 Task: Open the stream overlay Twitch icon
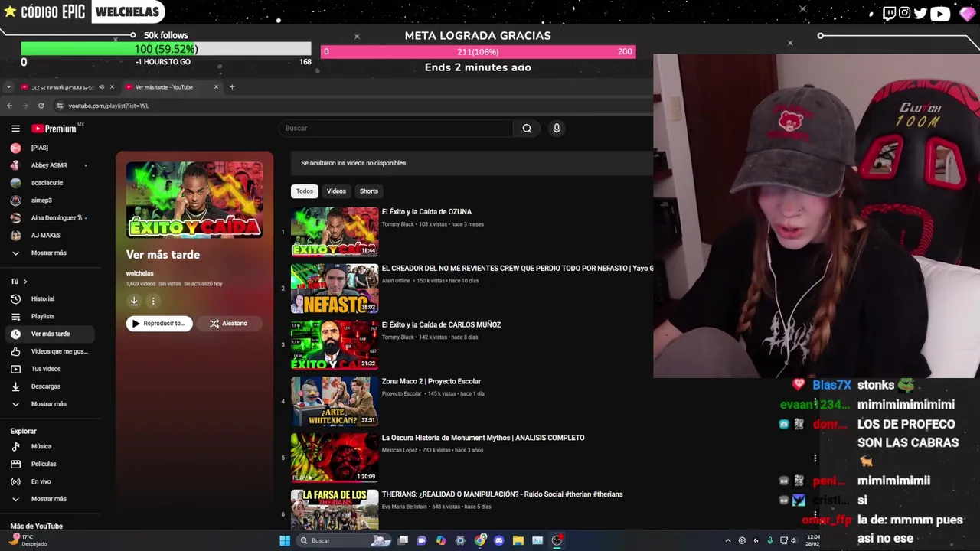pyautogui.click(x=889, y=13)
